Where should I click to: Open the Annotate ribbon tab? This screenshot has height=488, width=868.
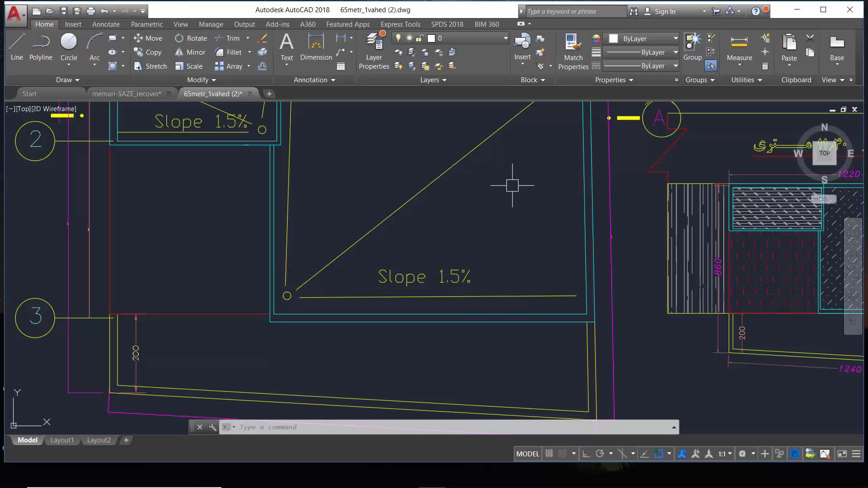tap(106, 24)
